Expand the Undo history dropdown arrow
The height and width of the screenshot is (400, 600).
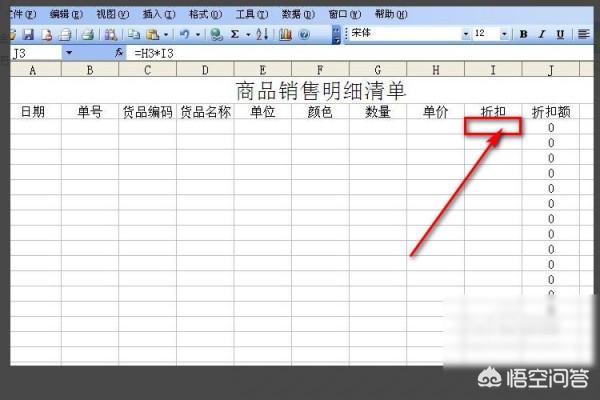[198, 35]
